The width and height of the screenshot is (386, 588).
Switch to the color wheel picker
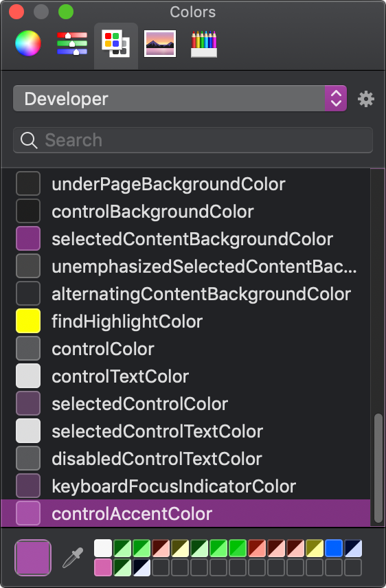click(x=28, y=43)
